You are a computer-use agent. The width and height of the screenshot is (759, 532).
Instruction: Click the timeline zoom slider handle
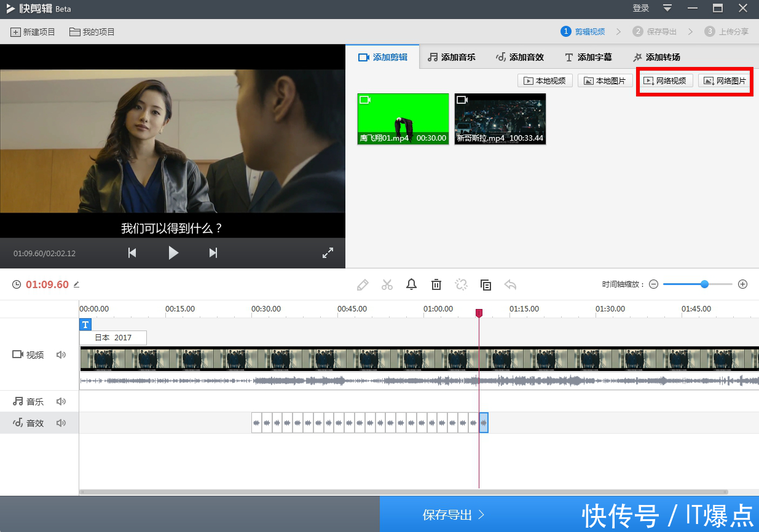point(704,284)
